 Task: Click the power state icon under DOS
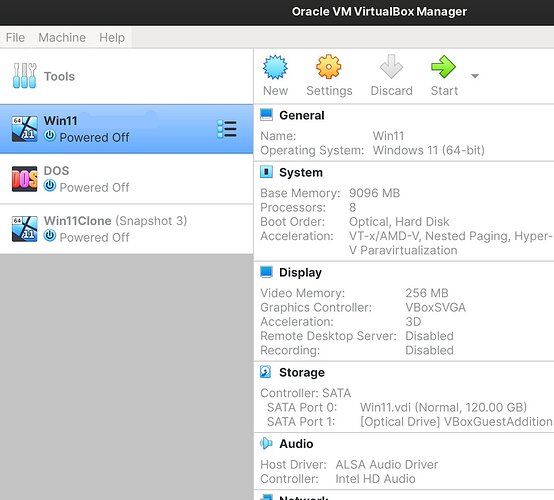[50, 186]
